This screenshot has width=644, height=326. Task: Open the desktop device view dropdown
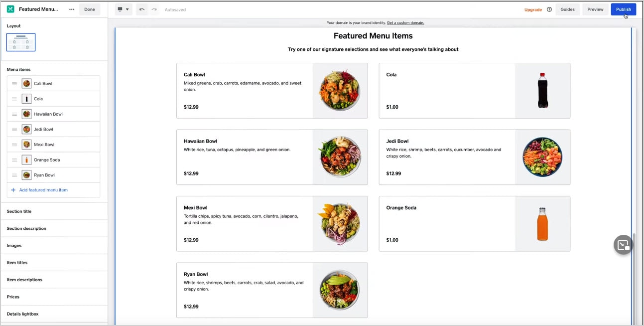pos(123,9)
